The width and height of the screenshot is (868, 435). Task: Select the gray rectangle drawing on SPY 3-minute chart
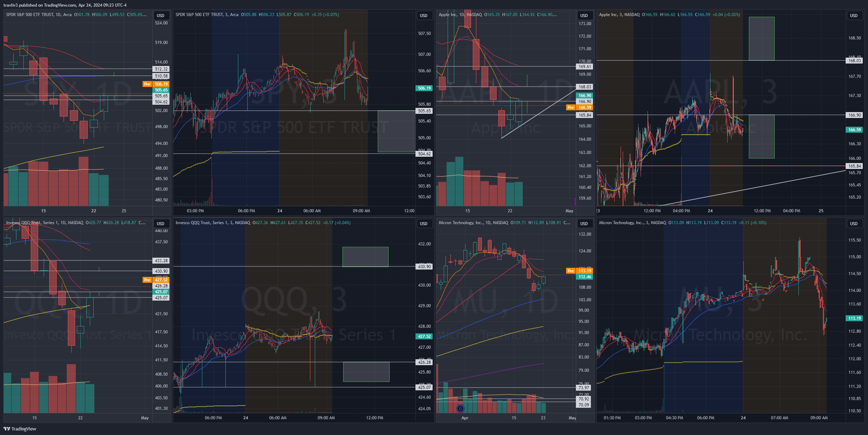click(x=396, y=131)
